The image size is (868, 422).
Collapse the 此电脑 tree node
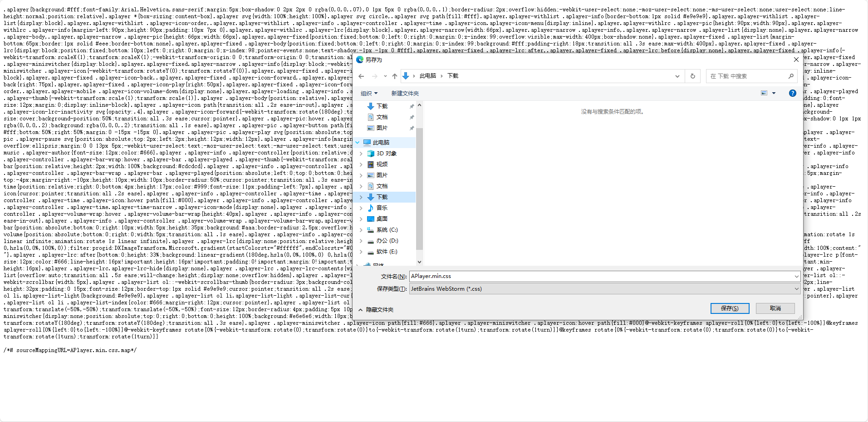point(358,143)
